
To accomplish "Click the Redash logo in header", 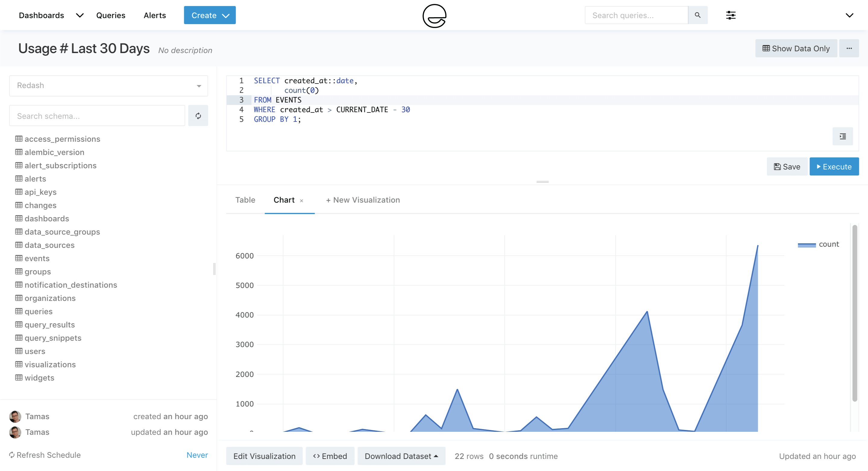I will (434, 15).
